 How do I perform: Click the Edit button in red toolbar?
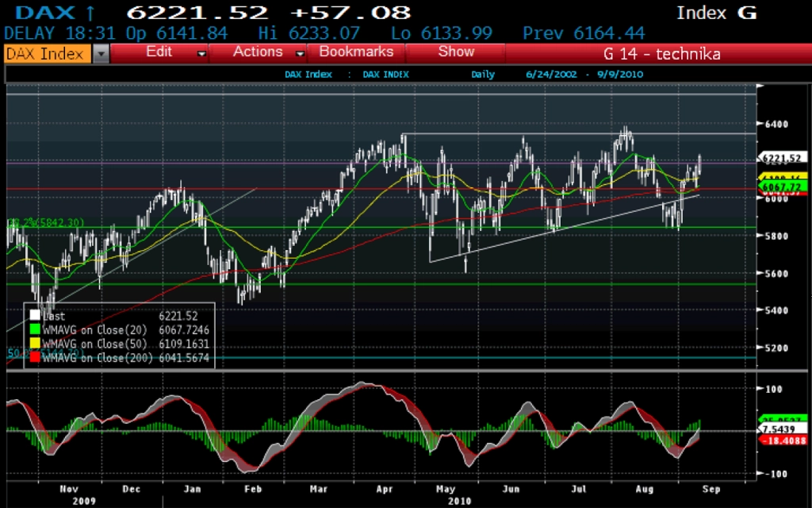(x=159, y=52)
